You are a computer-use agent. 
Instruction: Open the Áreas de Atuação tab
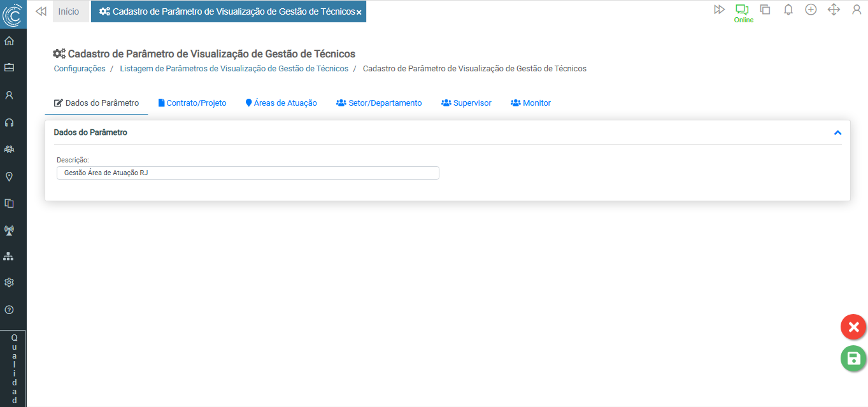[281, 103]
